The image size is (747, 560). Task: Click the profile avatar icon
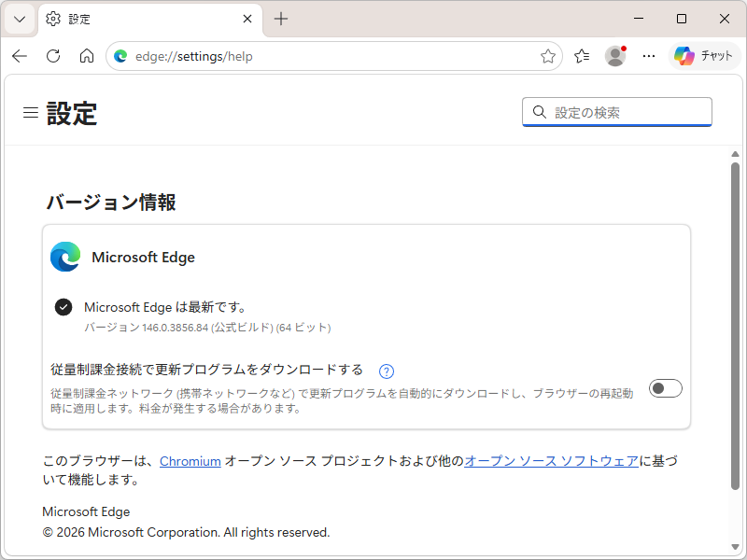615,56
